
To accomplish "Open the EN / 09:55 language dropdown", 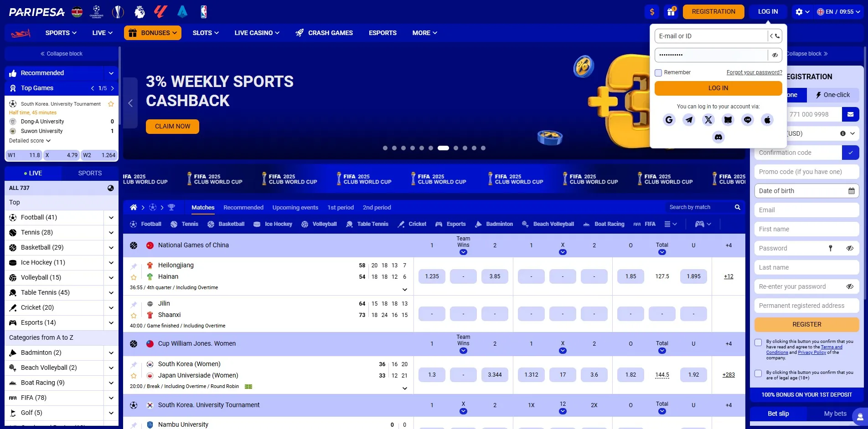I will [839, 11].
